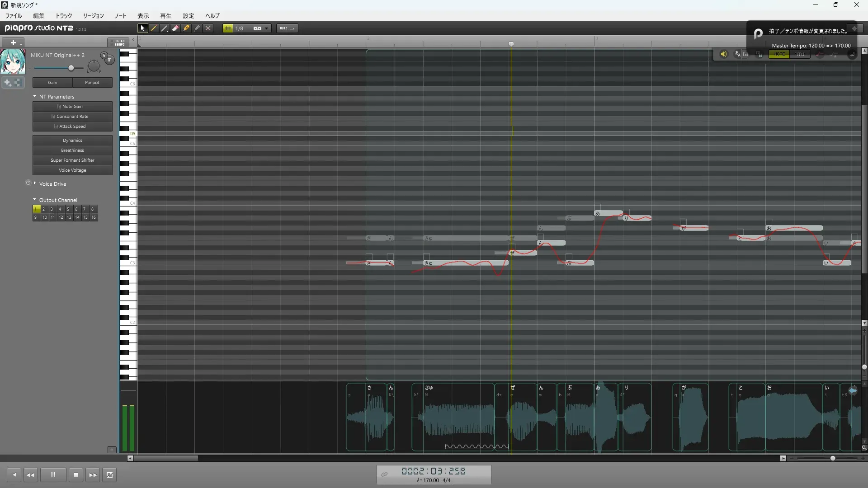This screenshot has width=868, height=488.
Task: Open the 1/8 quantize dropdown
Action: [x=267, y=28]
